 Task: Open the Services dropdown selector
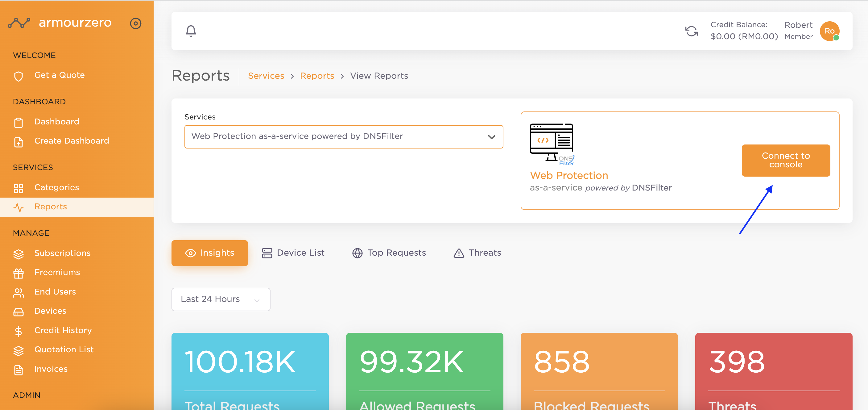344,136
